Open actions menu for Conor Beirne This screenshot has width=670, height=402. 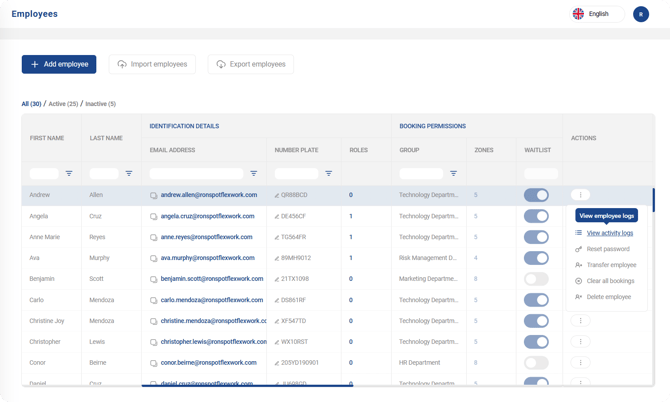click(580, 362)
